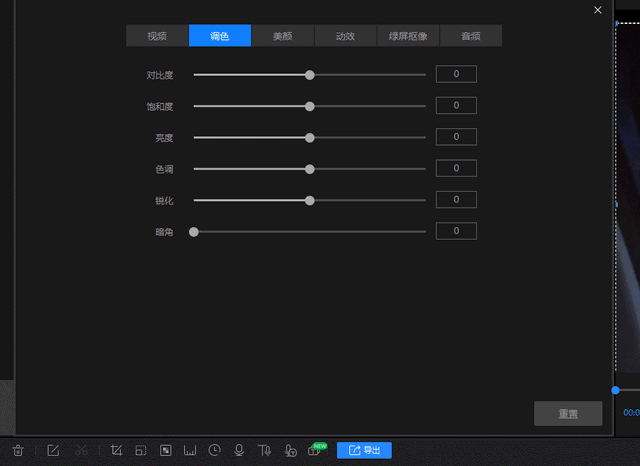
Task: Click the 亮度 value input field
Action: point(456,137)
